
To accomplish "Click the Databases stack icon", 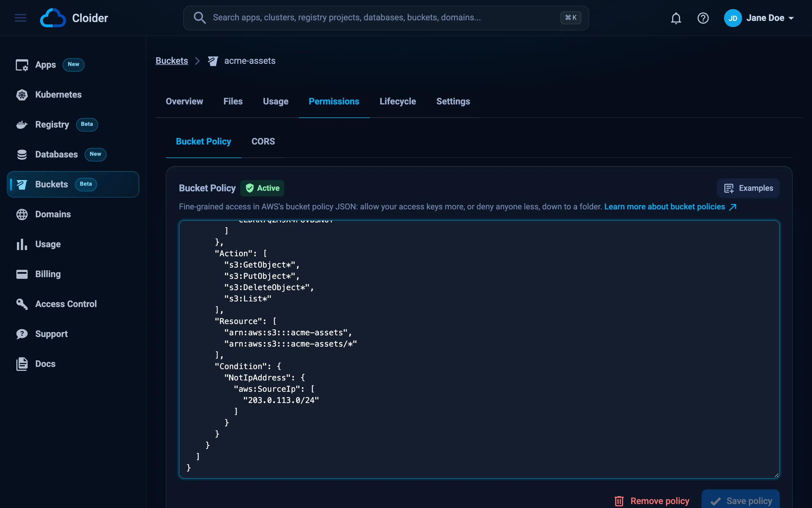I will pos(22,155).
